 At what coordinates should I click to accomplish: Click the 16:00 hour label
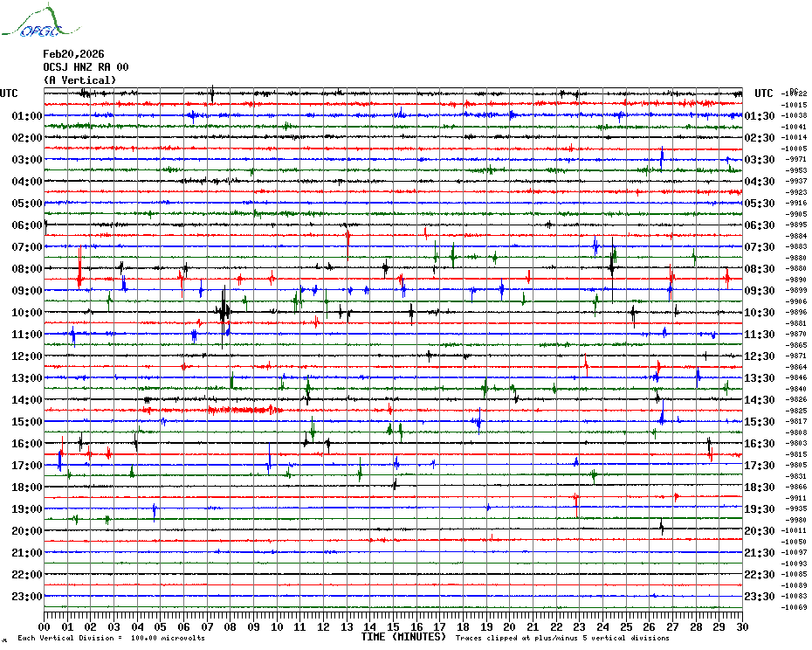point(27,443)
